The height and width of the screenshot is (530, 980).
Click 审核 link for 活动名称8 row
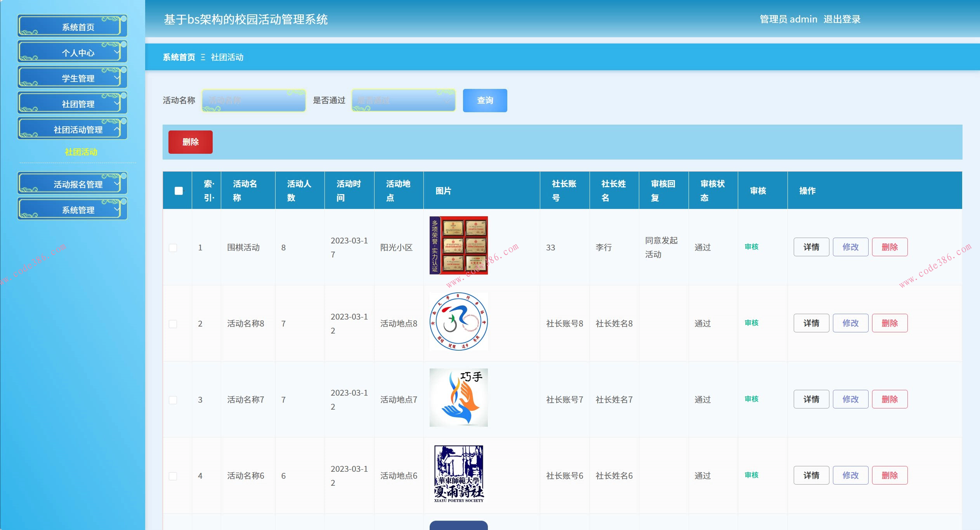click(751, 323)
